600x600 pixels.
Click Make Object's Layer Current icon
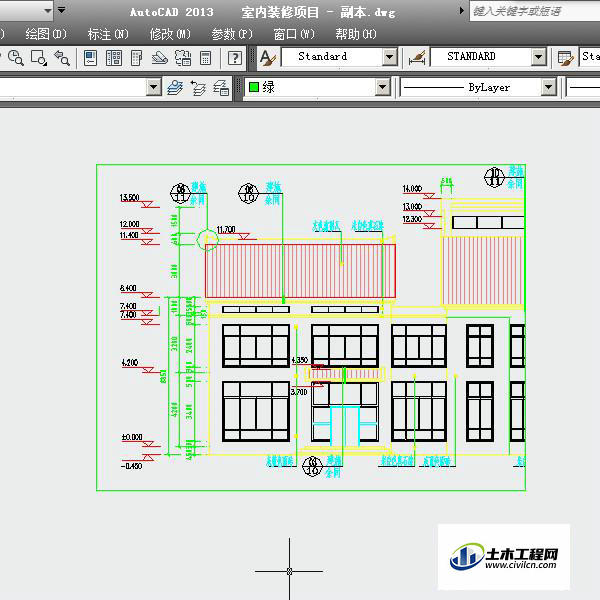pyautogui.click(x=175, y=88)
